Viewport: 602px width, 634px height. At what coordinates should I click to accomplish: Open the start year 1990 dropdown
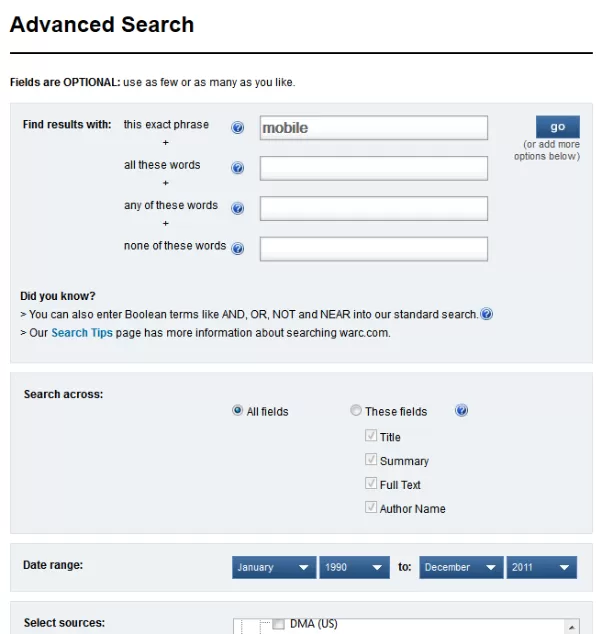tap(354, 567)
